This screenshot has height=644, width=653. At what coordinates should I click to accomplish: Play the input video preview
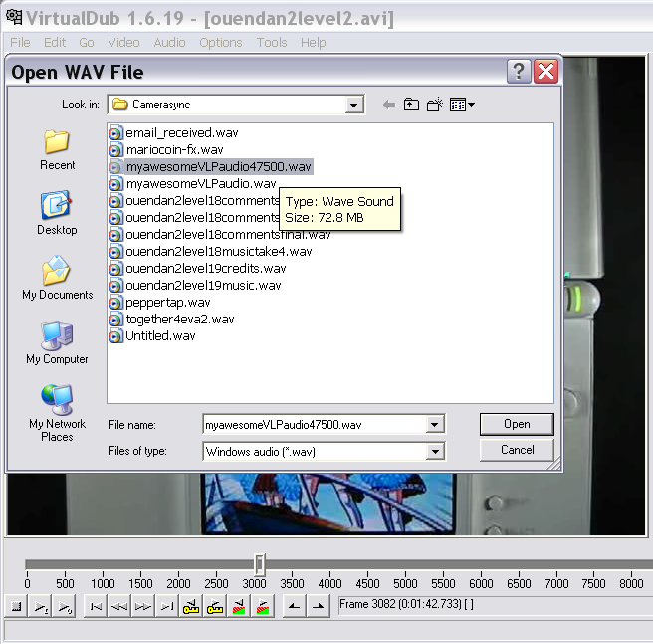coord(41,606)
